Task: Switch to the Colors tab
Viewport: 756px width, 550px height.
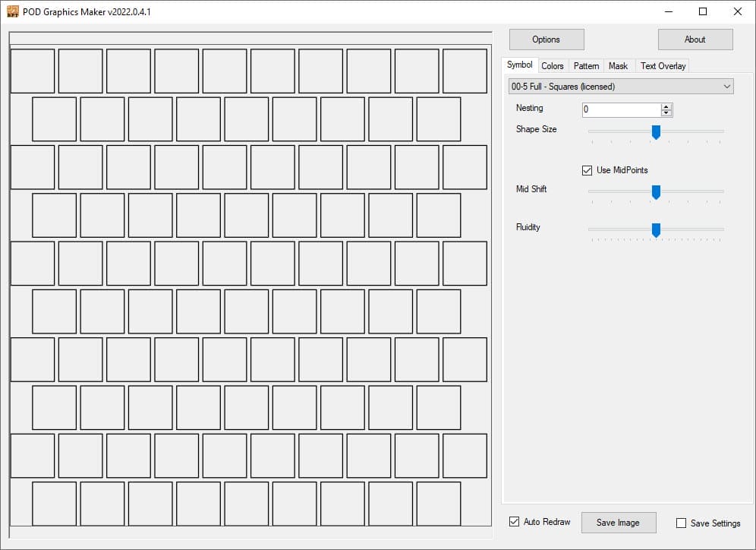Action: (552, 66)
